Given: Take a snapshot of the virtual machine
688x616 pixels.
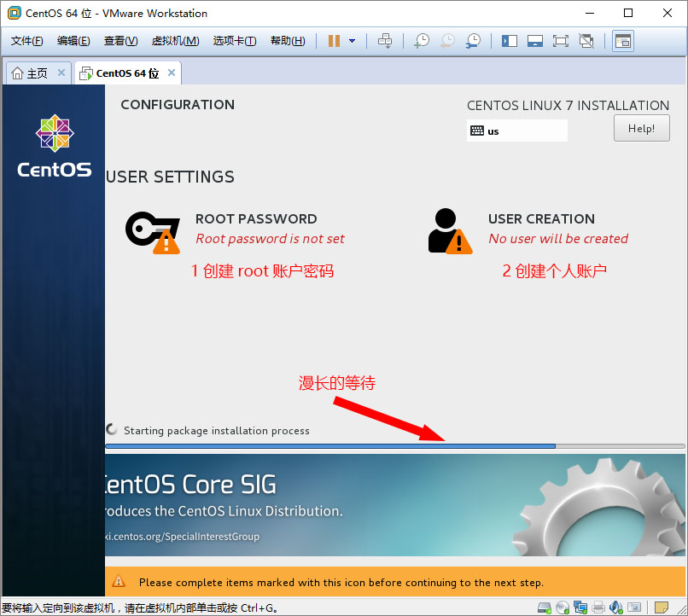Looking at the screenshot, I should pyautogui.click(x=422, y=41).
